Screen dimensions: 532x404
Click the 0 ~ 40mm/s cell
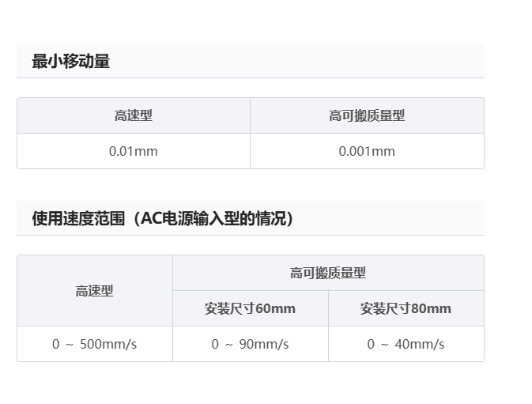pyautogui.click(x=406, y=344)
